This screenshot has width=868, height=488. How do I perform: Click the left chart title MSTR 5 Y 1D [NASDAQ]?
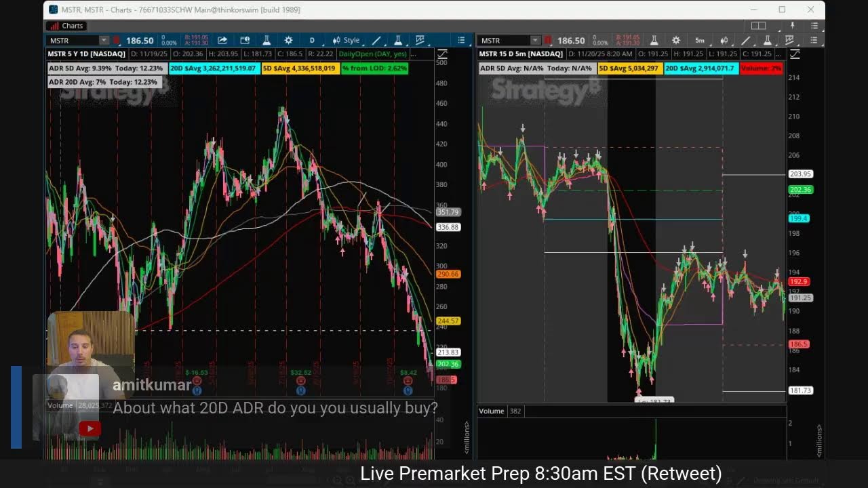point(86,54)
